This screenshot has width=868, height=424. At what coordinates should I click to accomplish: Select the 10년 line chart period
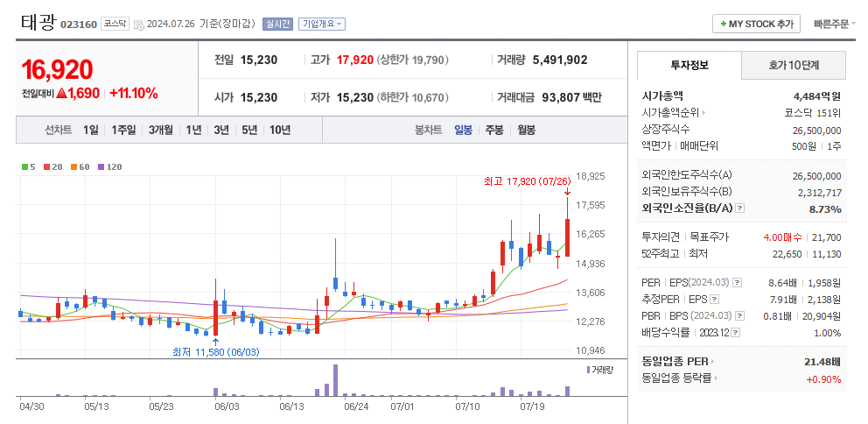280,131
